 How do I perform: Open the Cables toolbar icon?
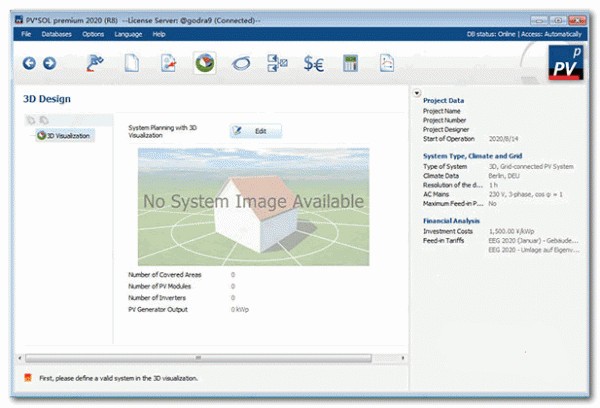[x=241, y=63]
